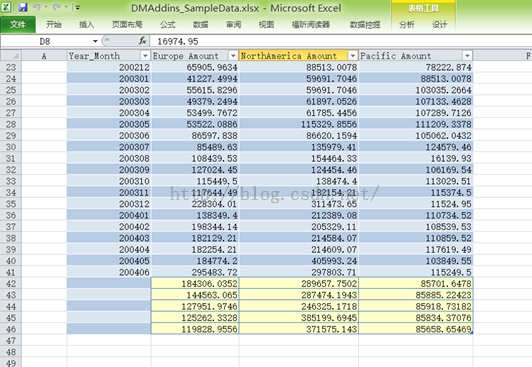Image resolution: width=532 pixels, height=367 pixels.
Task: Click the Year_Month header cell
Action: coord(109,56)
